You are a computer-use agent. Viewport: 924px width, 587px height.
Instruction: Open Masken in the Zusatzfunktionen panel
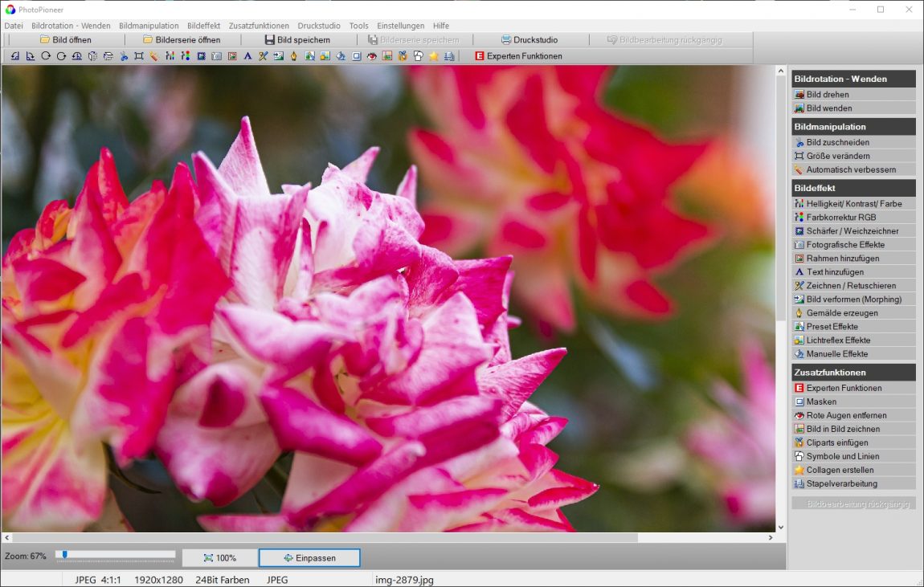coord(821,402)
